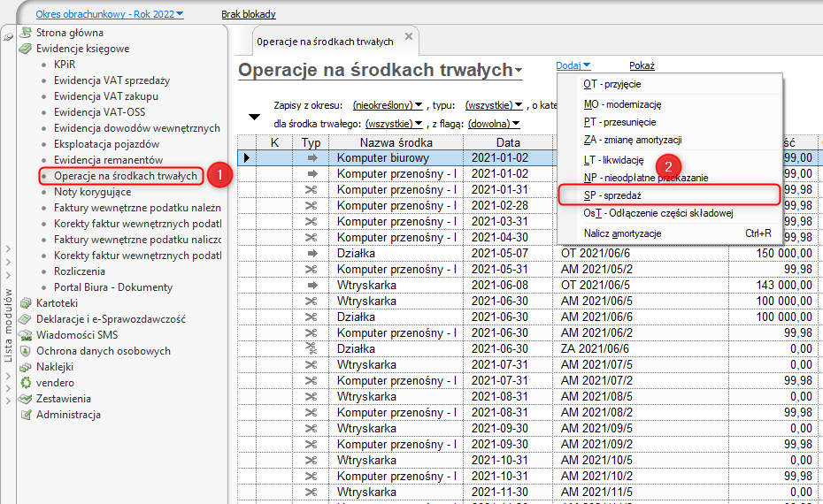The height and width of the screenshot is (504, 823).
Task: Expand the dla środka trwałego (wszystkie) filter
Action: click(394, 124)
